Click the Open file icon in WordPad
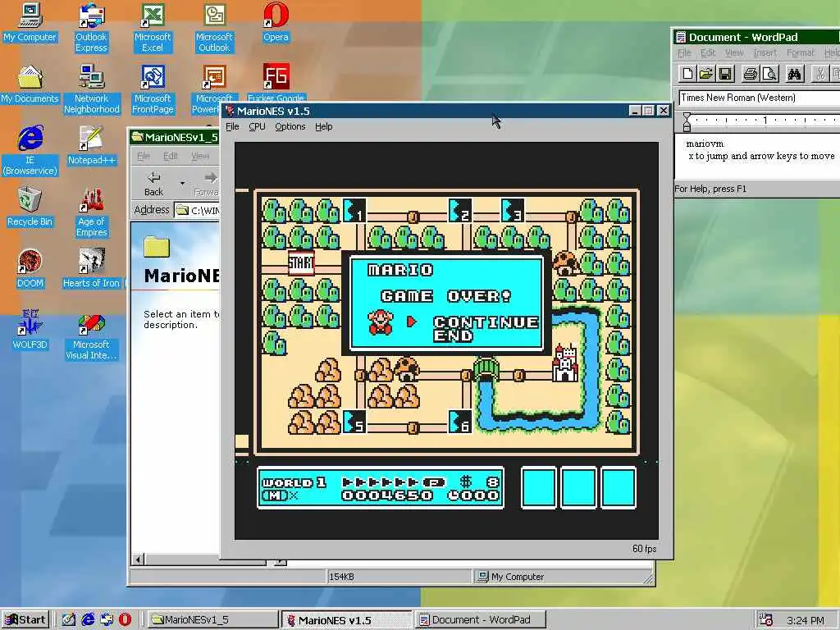 (706, 74)
